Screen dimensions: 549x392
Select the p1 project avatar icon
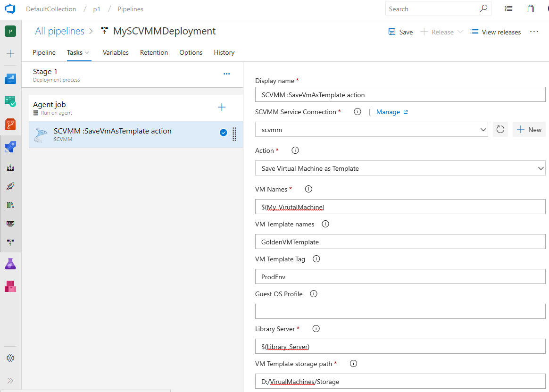click(x=10, y=31)
